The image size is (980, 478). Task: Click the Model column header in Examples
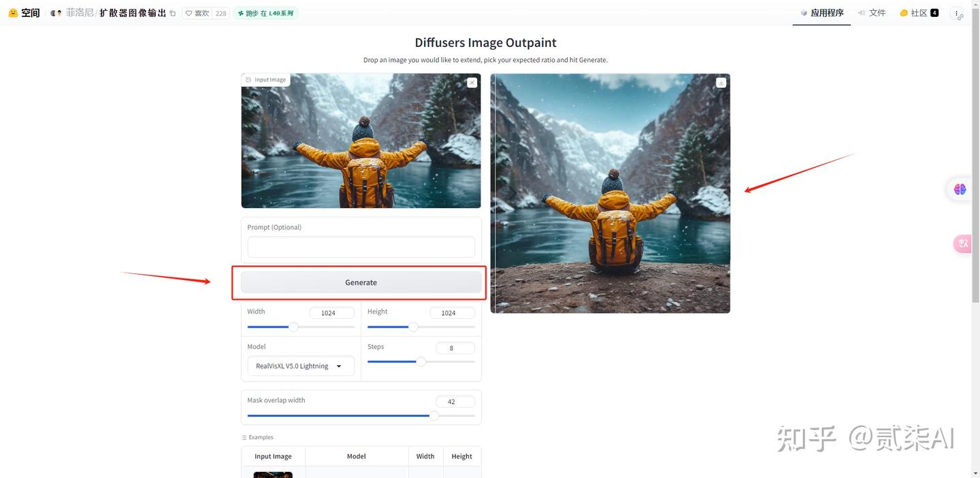click(x=357, y=456)
